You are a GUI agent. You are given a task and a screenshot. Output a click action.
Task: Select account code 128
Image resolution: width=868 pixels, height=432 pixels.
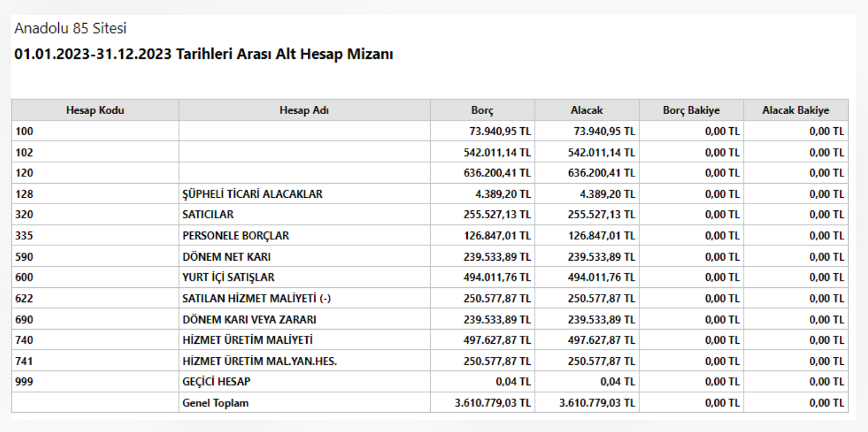(24, 195)
